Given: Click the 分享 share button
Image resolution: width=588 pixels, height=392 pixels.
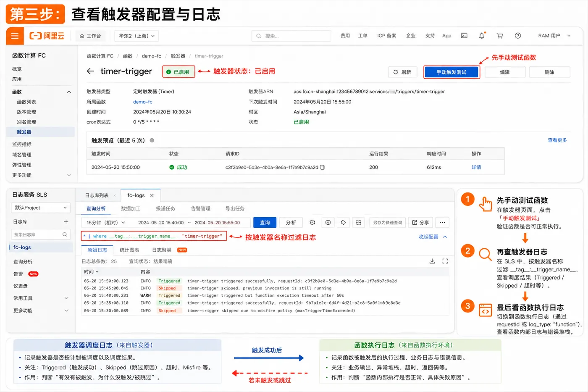Looking at the screenshot, I should point(420,223).
